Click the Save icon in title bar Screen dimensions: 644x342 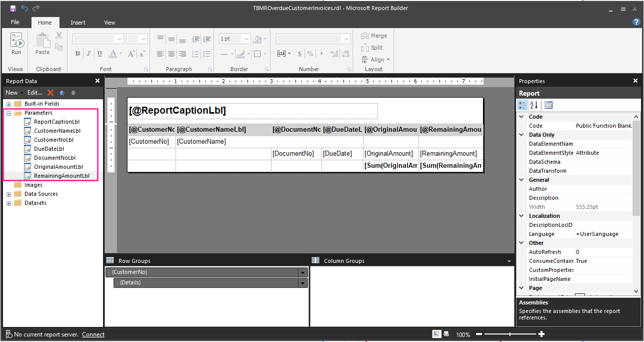tap(12, 9)
